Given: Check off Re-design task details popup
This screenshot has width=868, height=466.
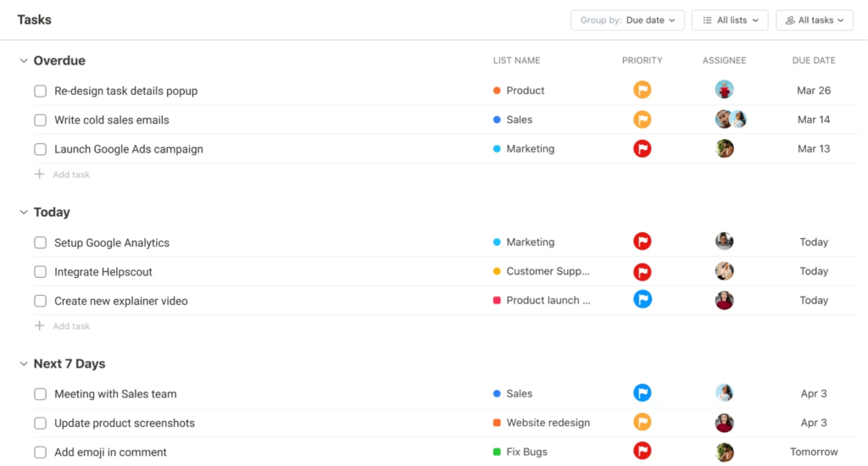Looking at the screenshot, I should point(41,91).
